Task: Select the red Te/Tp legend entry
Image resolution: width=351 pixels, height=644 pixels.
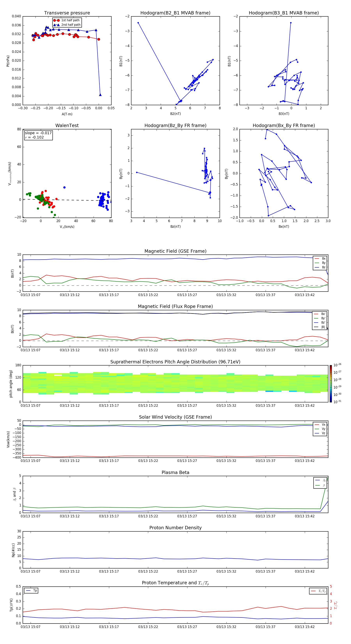Action: pyautogui.click(x=318, y=591)
